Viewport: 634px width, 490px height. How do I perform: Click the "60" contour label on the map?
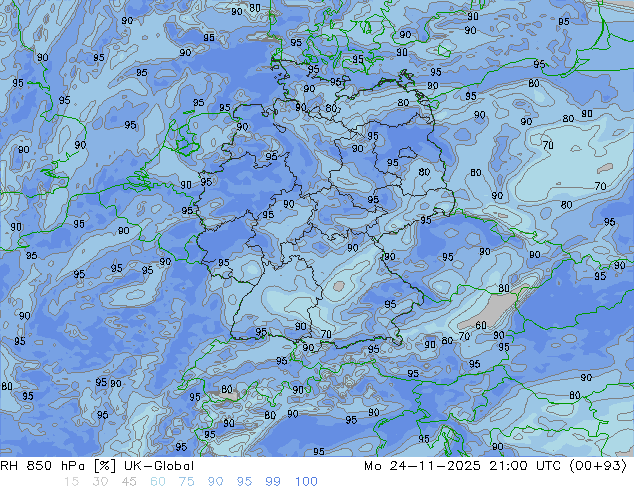(x=481, y=325)
